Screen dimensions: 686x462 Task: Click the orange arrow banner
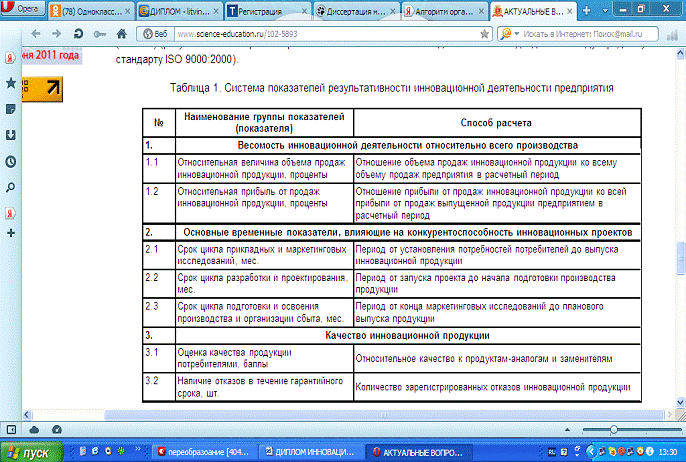pos(42,89)
